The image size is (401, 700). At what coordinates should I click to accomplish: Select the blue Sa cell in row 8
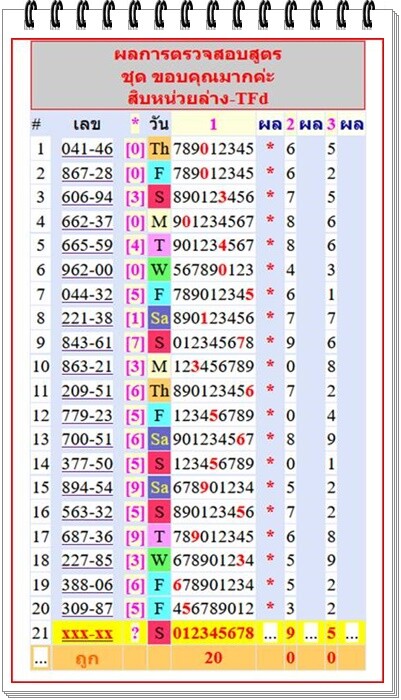click(x=159, y=318)
